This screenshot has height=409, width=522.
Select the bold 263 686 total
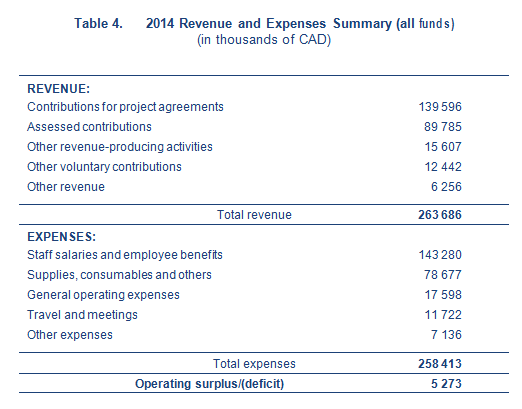(440, 215)
